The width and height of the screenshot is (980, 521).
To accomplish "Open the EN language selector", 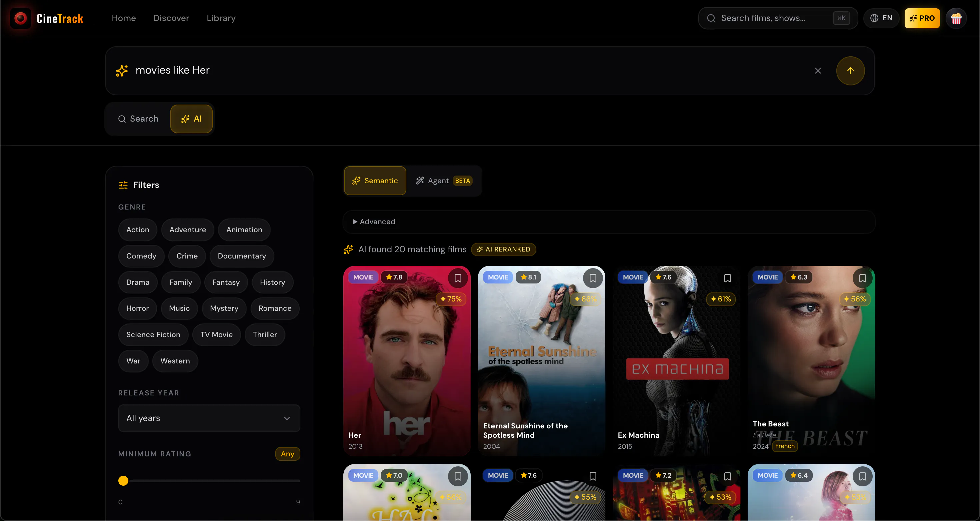I will click(x=881, y=18).
